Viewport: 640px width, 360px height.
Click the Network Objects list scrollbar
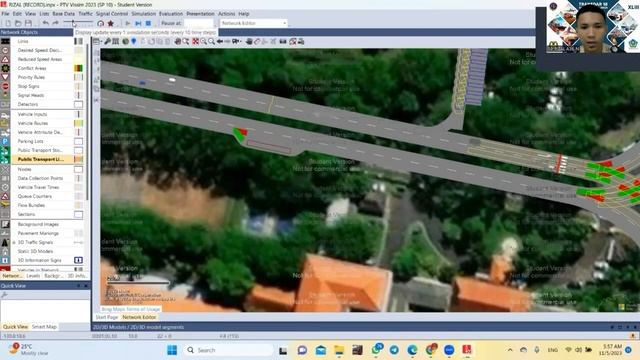point(88,122)
